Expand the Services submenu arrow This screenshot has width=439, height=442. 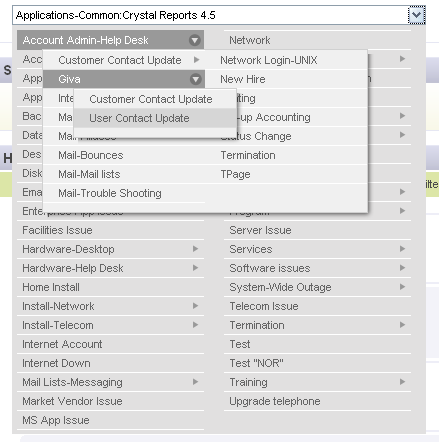point(403,249)
